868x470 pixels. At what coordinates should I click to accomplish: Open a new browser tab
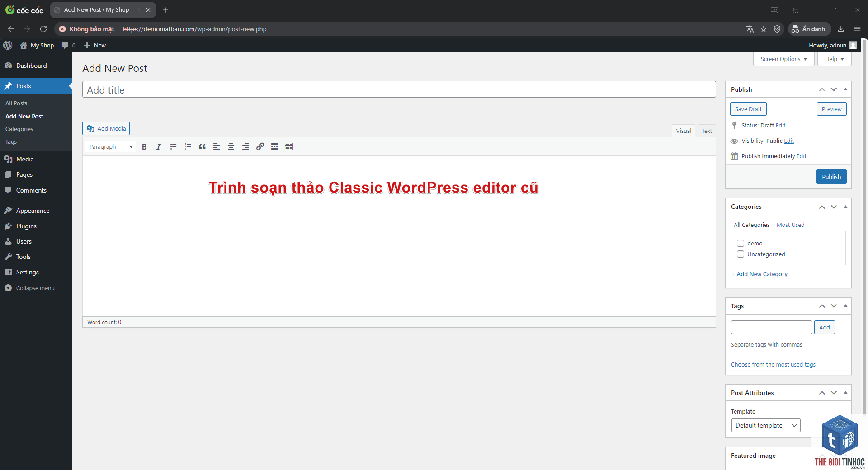click(165, 10)
